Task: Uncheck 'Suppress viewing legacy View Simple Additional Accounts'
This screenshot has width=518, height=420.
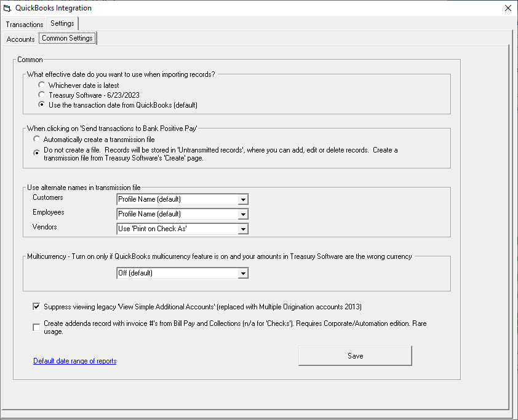Action: (x=36, y=306)
